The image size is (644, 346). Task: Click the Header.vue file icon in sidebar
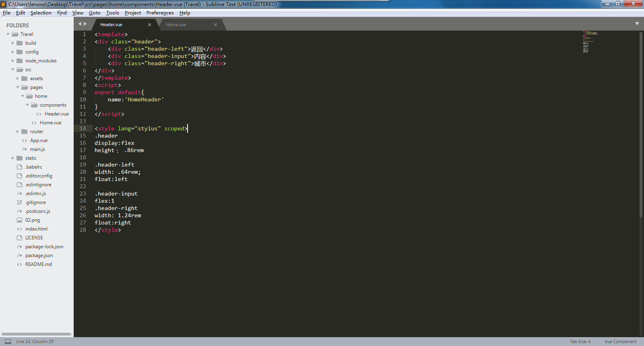39,114
